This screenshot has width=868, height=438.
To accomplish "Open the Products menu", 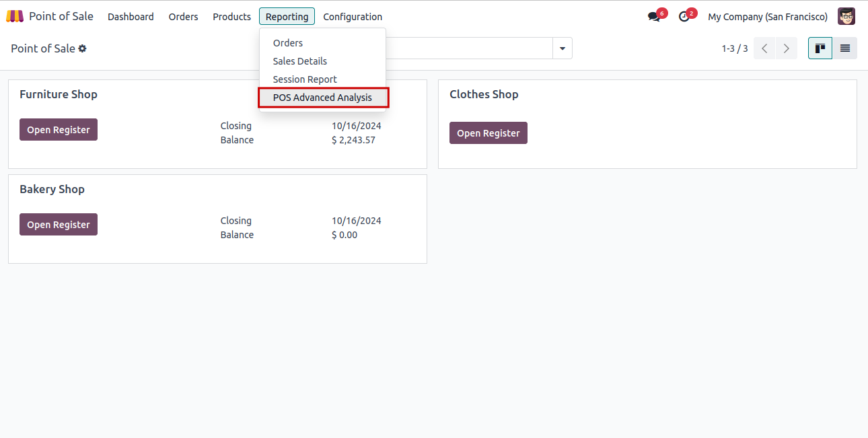I will pos(231,17).
